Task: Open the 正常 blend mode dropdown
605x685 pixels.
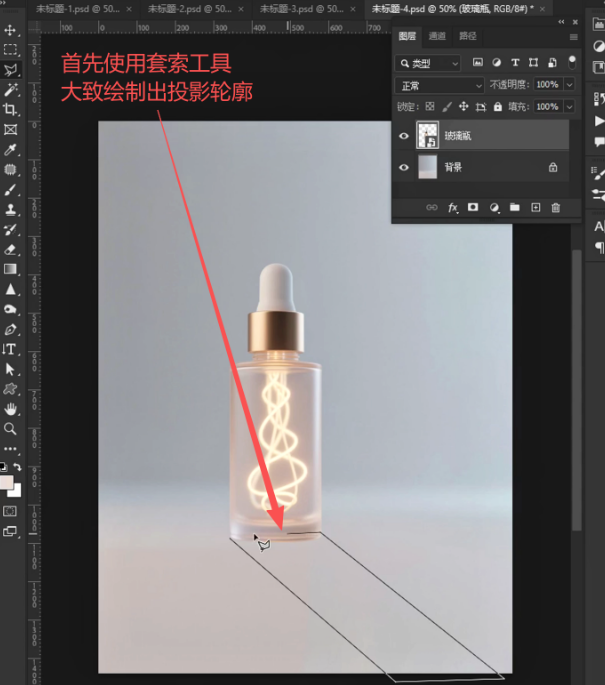Action: point(439,86)
